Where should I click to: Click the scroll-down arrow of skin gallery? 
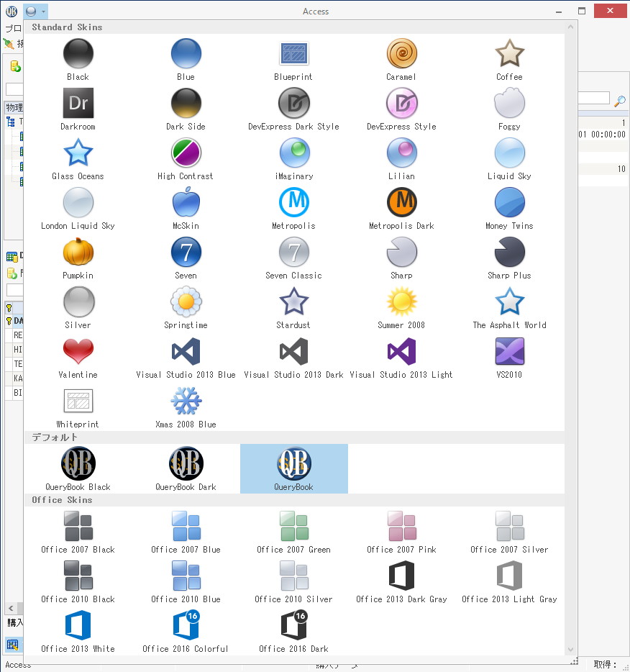570,649
